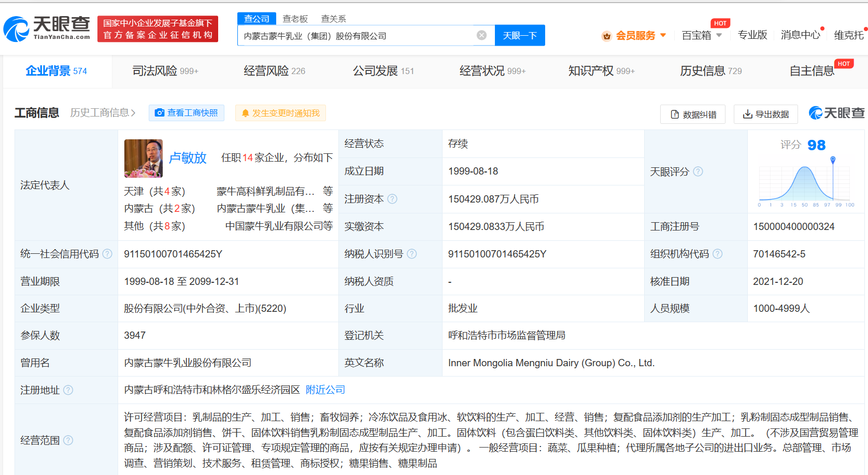Viewport: 868px width, 475px height.
Task: Click help icon beside 纳税人识别号
Action: pyautogui.click(x=412, y=254)
